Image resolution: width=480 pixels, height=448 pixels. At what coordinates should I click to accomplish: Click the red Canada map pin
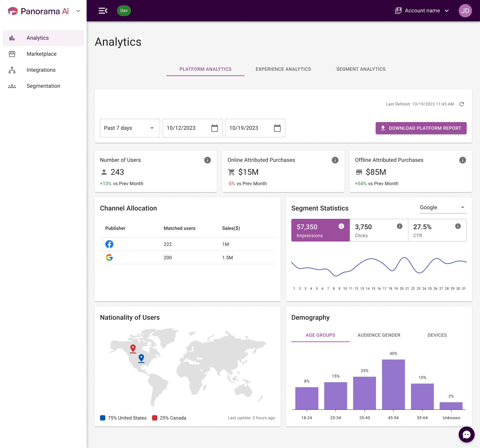(133, 349)
